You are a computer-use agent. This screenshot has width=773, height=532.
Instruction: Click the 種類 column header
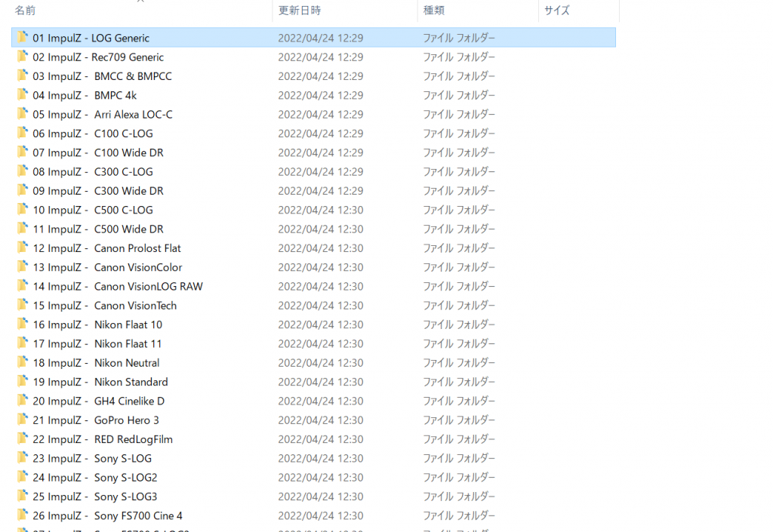434,11
